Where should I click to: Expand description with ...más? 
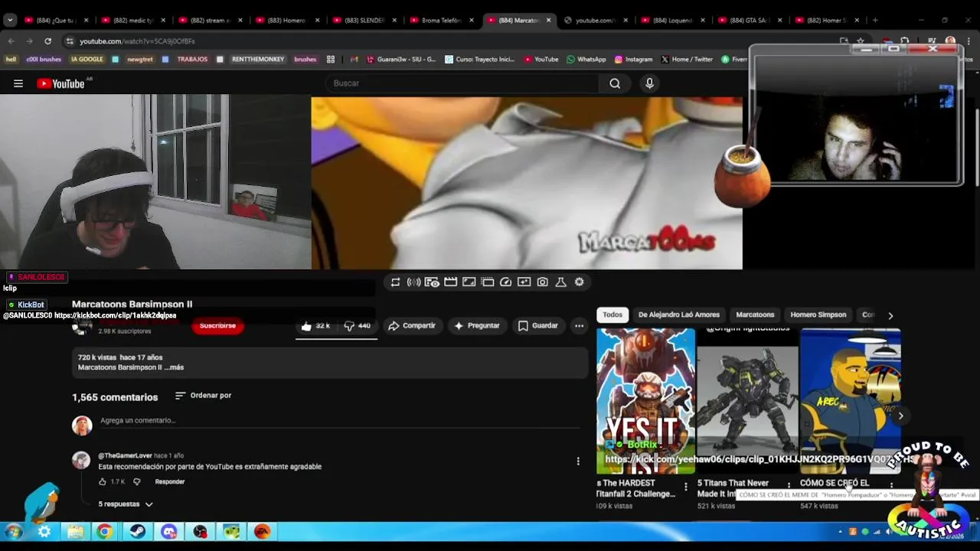pos(174,367)
